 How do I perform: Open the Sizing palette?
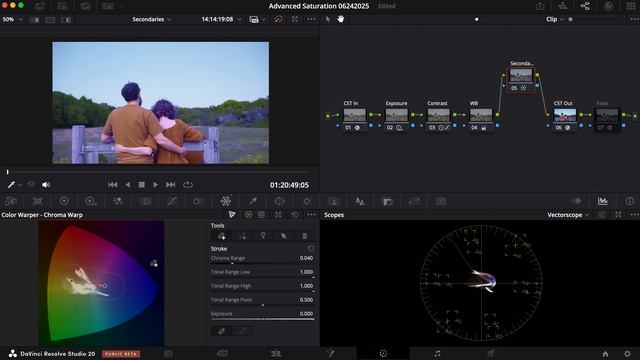[414, 201]
